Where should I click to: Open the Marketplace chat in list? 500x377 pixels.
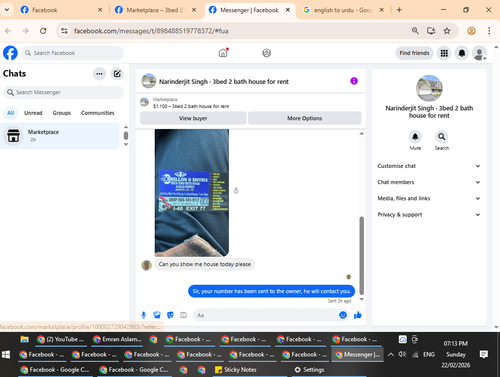click(x=60, y=136)
